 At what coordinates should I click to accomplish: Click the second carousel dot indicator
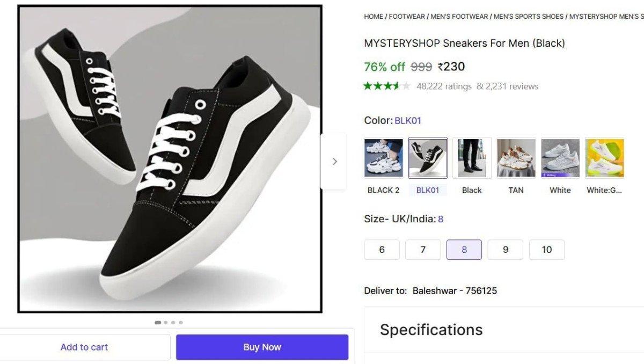(x=166, y=323)
